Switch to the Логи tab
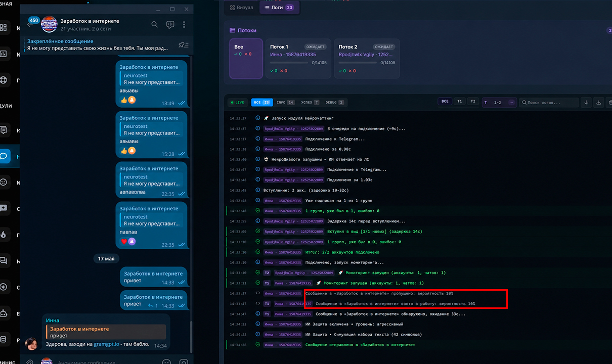 [x=279, y=8]
